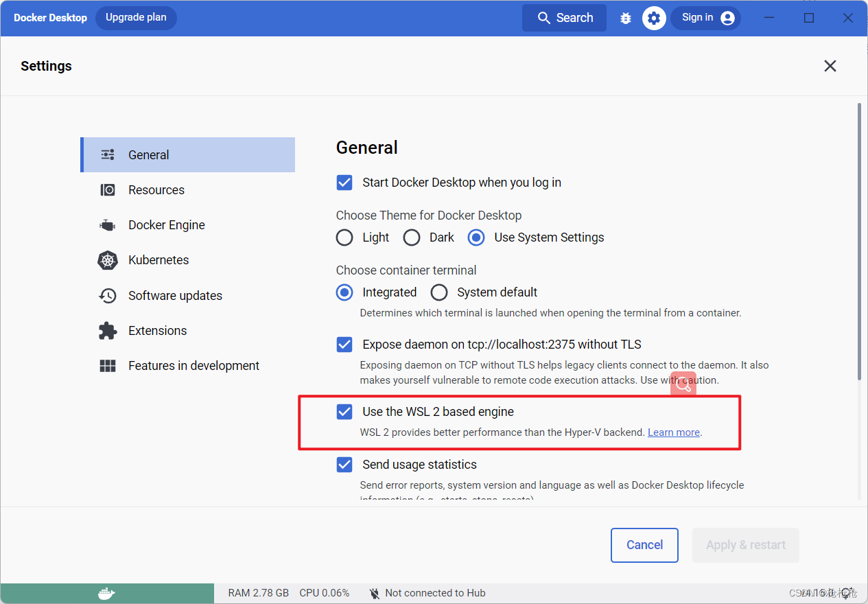The width and height of the screenshot is (868, 604).
Task: Report a bug with the bug icon
Action: click(625, 18)
